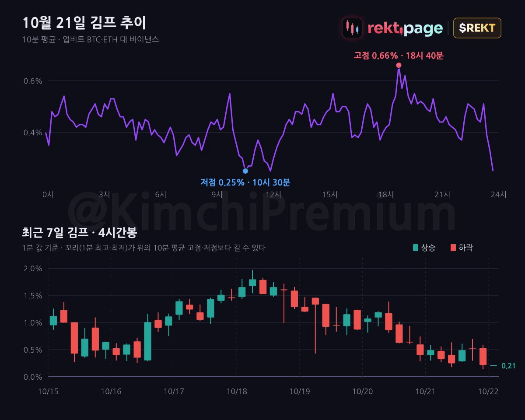Click the 0.0% y-axis label

pyautogui.click(x=33, y=377)
